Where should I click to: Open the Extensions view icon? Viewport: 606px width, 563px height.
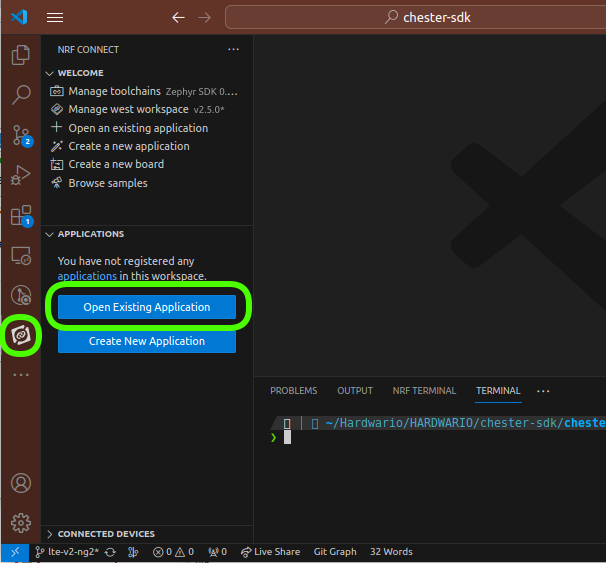click(x=20, y=215)
